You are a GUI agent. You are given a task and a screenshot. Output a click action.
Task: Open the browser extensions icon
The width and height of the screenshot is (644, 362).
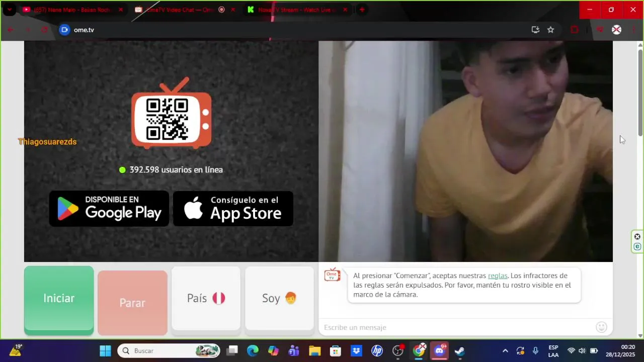575,30
